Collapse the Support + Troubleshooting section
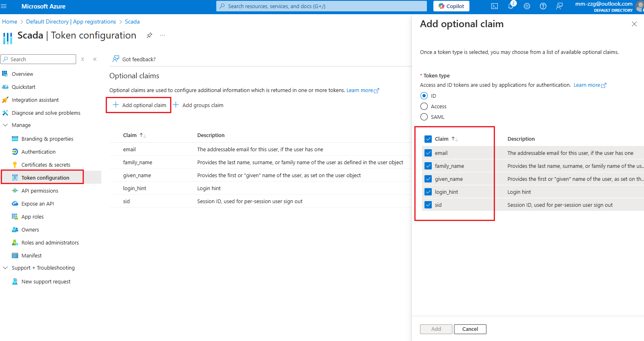 coord(5,268)
